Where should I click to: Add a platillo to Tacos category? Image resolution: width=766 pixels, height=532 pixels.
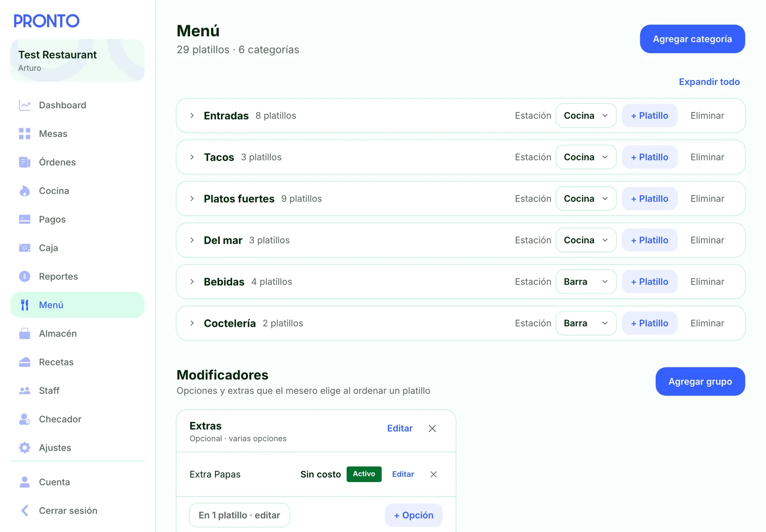650,157
